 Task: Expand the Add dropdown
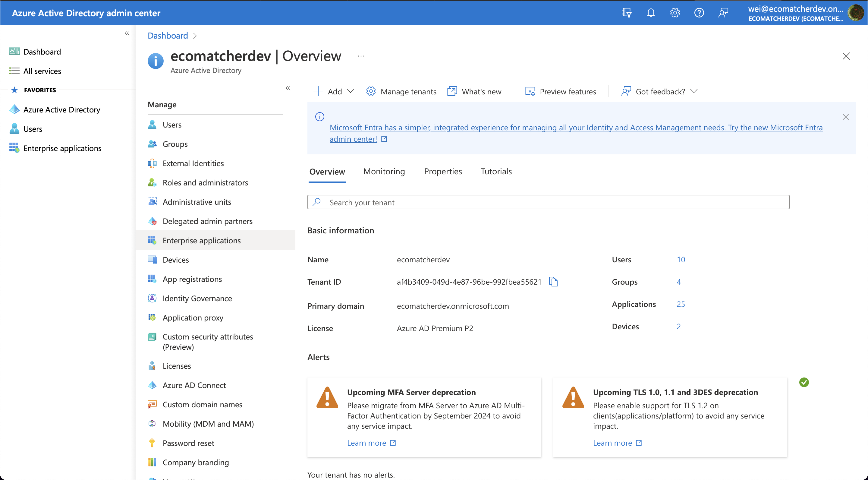333,91
